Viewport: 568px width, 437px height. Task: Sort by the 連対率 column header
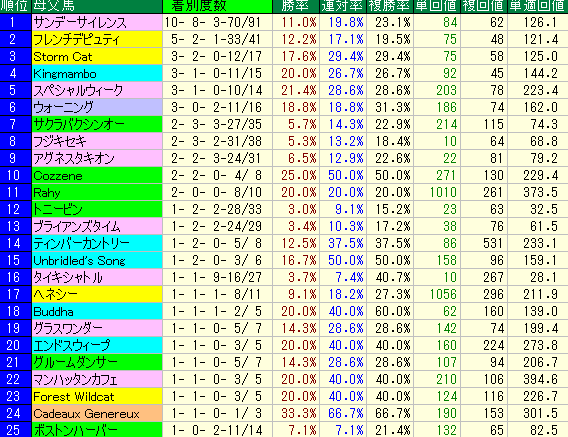[x=343, y=6]
